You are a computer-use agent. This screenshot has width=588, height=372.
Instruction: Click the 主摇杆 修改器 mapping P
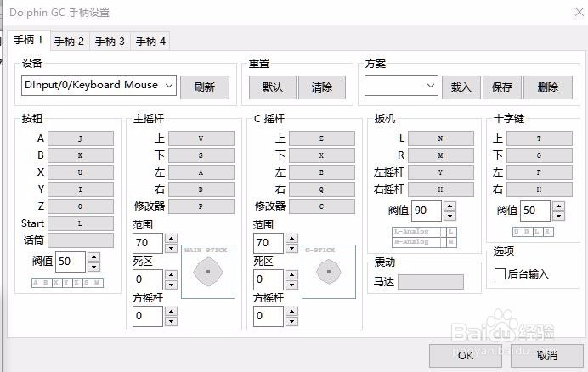201,206
